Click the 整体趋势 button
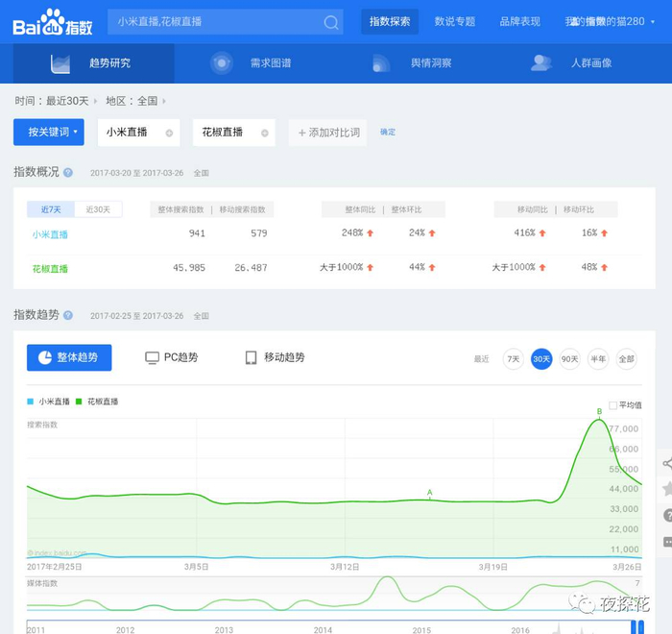The width and height of the screenshot is (672, 634). pos(69,357)
